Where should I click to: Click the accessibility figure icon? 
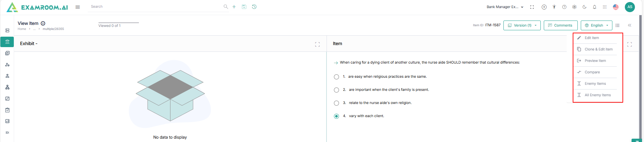(554, 7)
